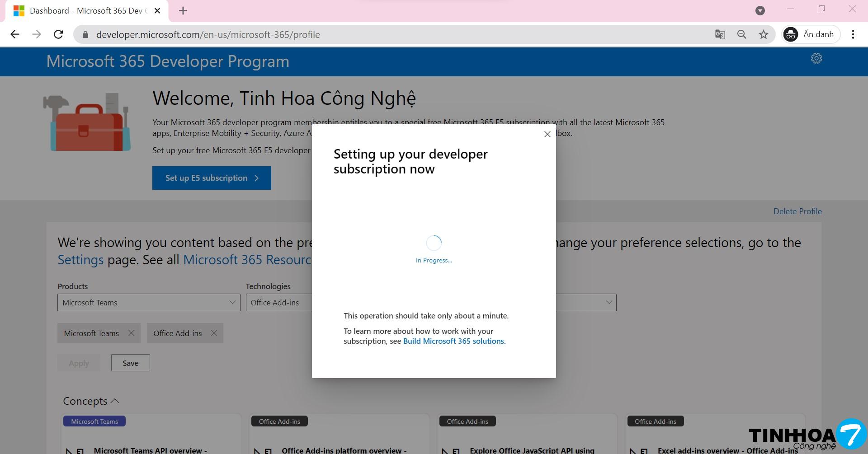Bookmark page with the star icon
The height and width of the screenshot is (454, 868).
pyautogui.click(x=763, y=34)
